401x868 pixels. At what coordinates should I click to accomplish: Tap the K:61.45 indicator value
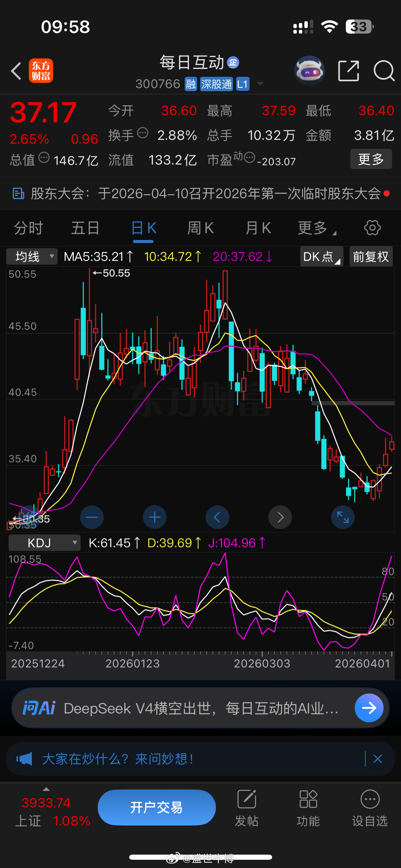[x=114, y=543]
